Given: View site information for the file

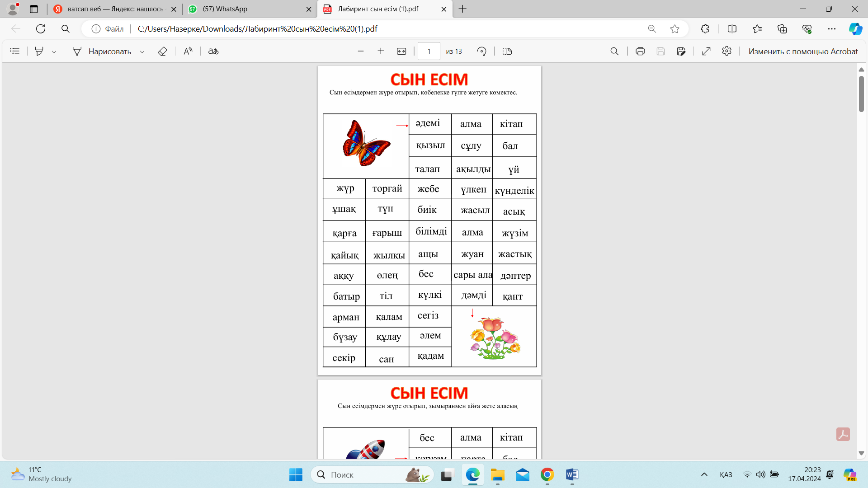Looking at the screenshot, I should click(108, 29).
